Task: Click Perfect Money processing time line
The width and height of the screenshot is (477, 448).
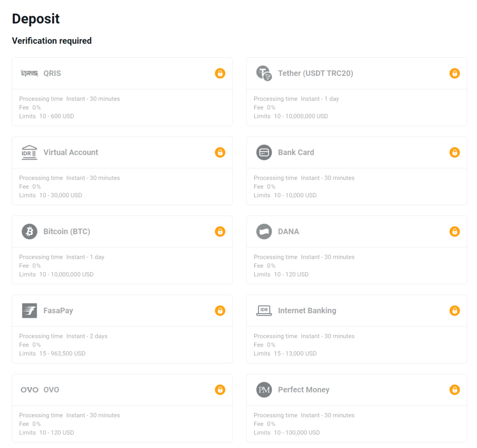Action: click(304, 415)
